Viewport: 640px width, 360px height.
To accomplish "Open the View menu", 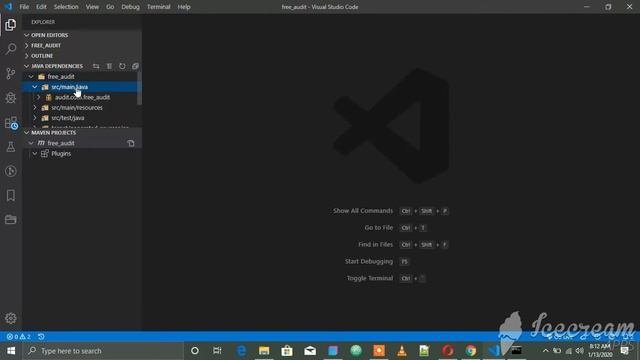I will (92, 7).
